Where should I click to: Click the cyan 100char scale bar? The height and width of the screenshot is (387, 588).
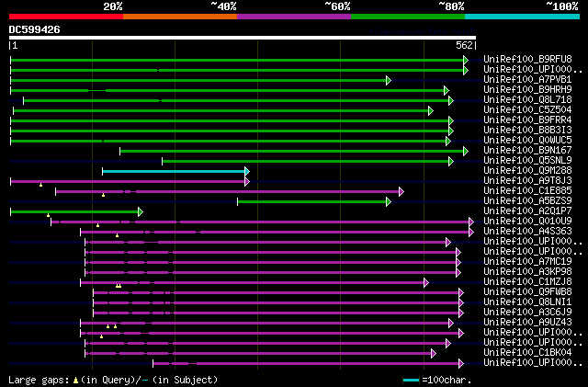[x=411, y=381]
